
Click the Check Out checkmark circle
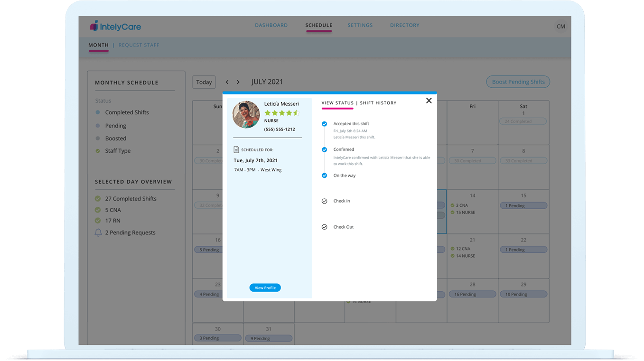(325, 227)
